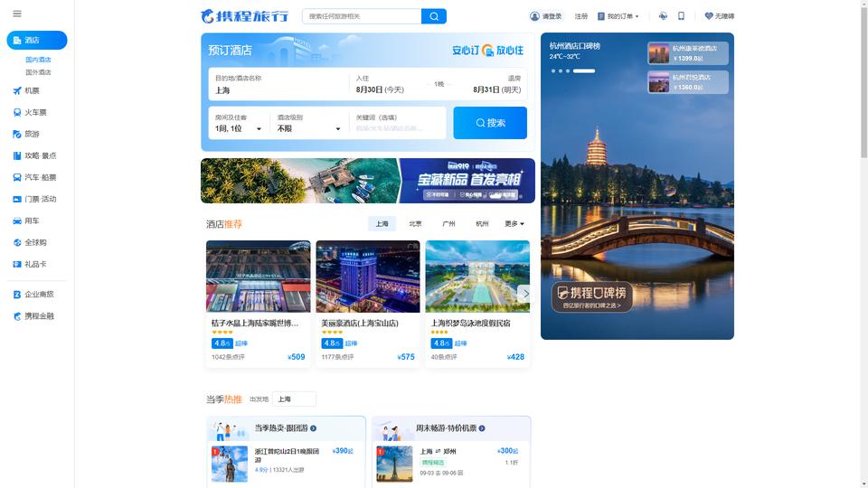Viewport: 868px width, 488px height.
Task: Click next arrow on hotel recommendation carousel
Action: click(x=524, y=294)
